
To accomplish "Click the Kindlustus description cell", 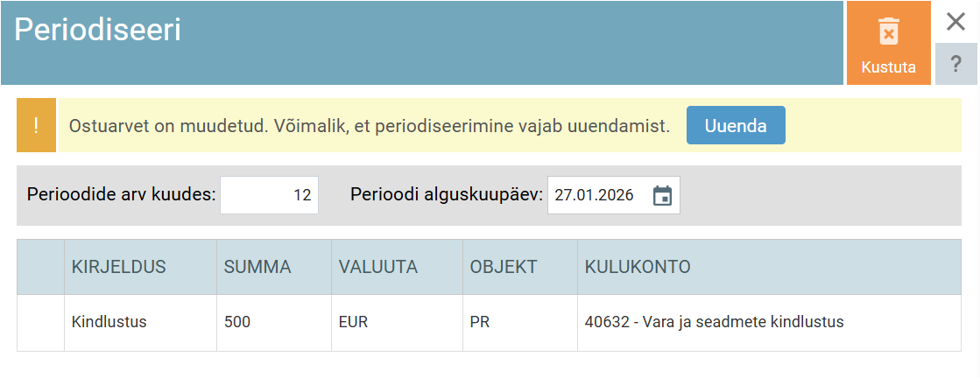I will coord(141,322).
